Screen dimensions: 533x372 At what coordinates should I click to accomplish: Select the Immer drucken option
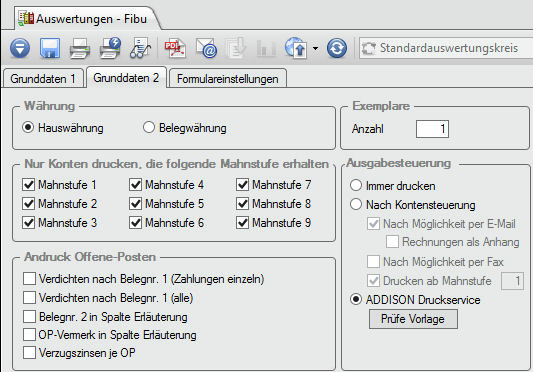356,185
